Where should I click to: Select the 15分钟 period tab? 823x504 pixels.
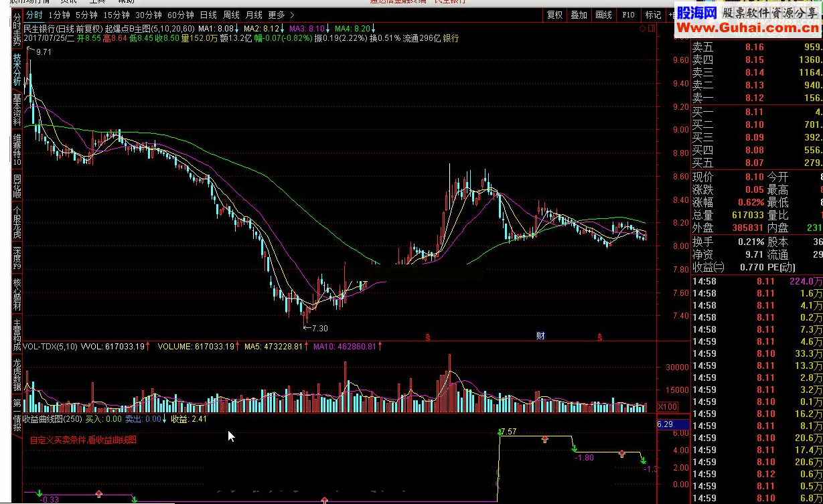tap(116, 15)
